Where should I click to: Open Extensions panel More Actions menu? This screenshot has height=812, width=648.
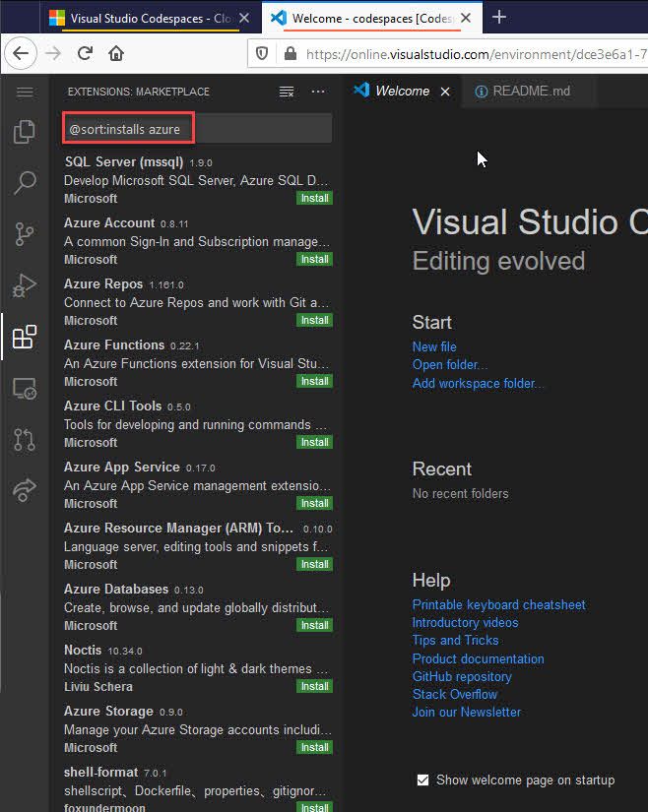[317, 92]
